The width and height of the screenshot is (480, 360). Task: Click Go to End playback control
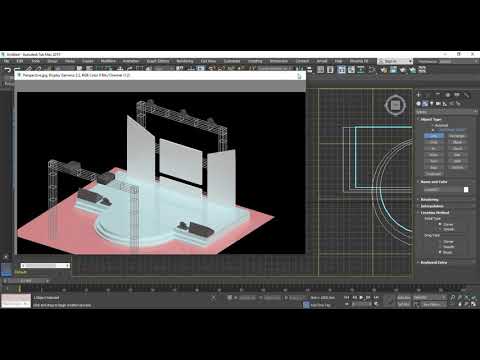pyautogui.click(x=376, y=297)
